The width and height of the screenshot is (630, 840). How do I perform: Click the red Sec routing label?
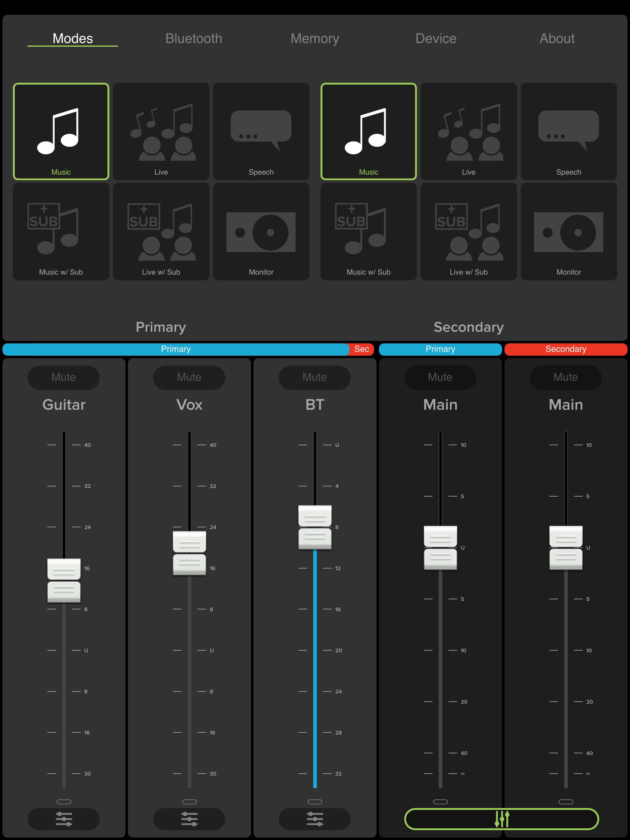(361, 349)
